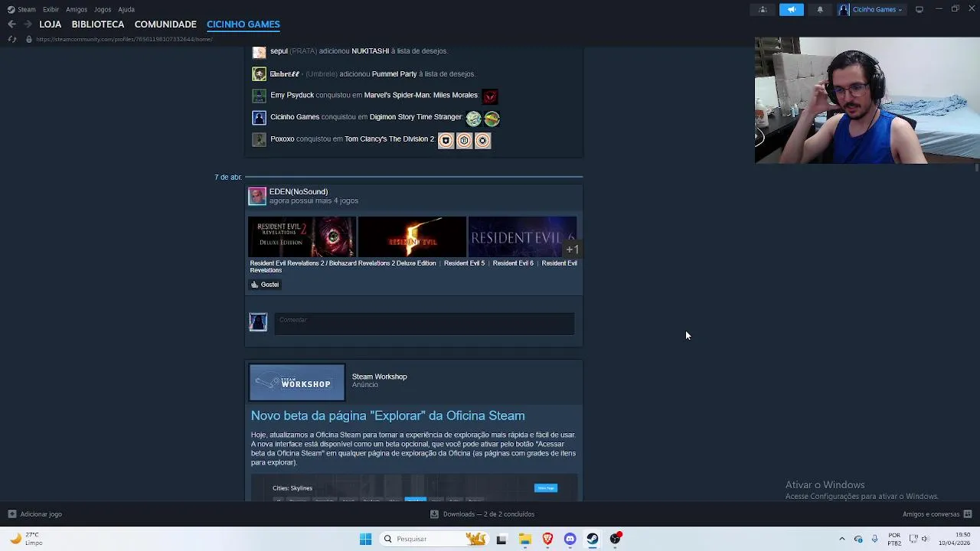Click the Comentar comment field
This screenshot has height=551, width=980.
[424, 324]
